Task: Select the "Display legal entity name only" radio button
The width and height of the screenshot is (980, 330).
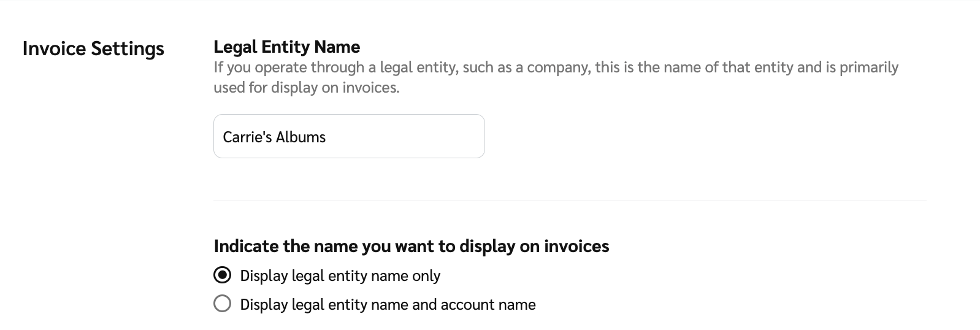Action: (x=222, y=275)
